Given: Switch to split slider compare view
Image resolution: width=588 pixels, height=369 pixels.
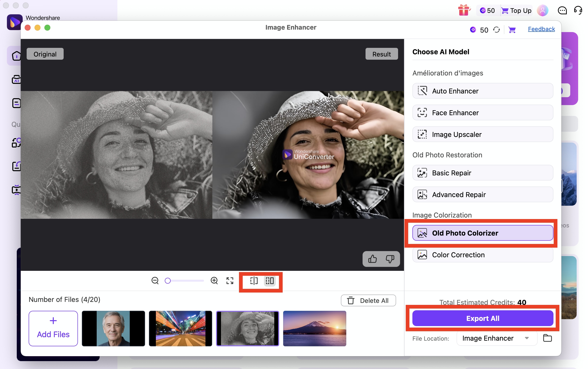Looking at the screenshot, I should (x=254, y=281).
